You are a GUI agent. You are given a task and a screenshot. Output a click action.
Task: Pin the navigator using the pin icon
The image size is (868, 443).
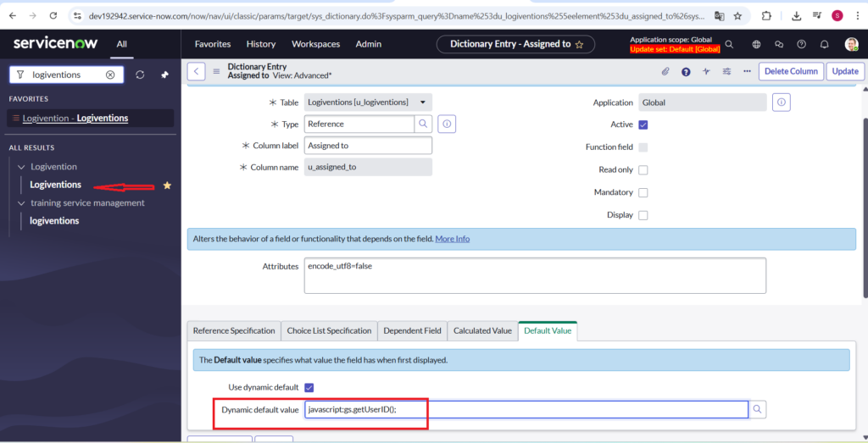click(164, 75)
